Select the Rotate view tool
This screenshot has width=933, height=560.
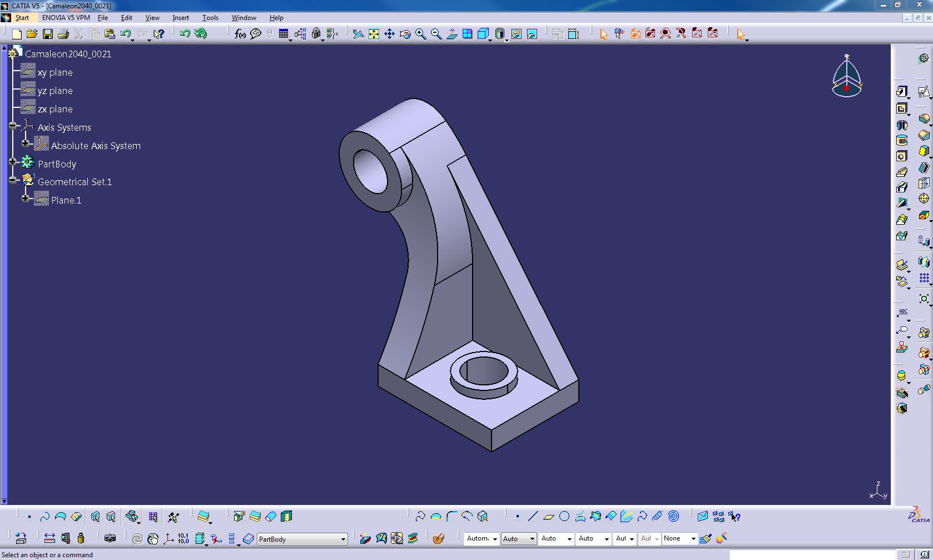click(405, 34)
